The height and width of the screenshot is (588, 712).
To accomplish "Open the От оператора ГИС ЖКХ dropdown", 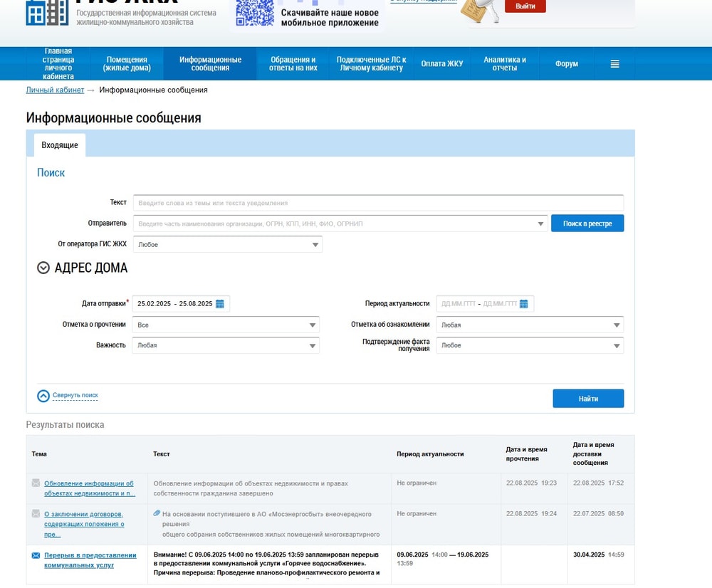I will click(x=227, y=244).
